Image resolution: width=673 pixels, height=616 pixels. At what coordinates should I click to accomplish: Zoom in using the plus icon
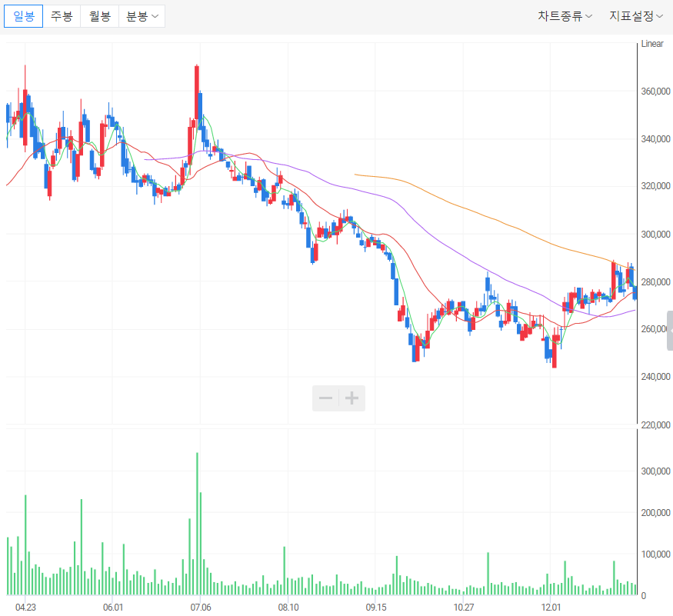352,398
